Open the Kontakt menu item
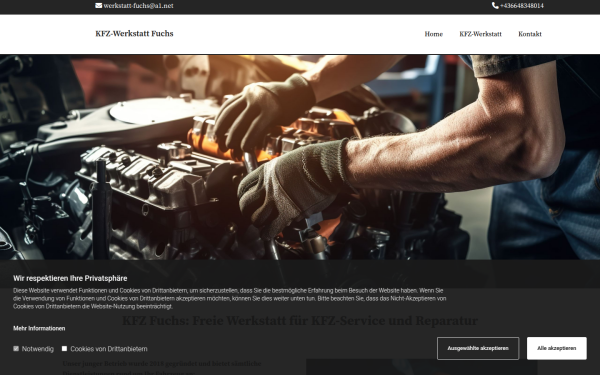 (530, 34)
